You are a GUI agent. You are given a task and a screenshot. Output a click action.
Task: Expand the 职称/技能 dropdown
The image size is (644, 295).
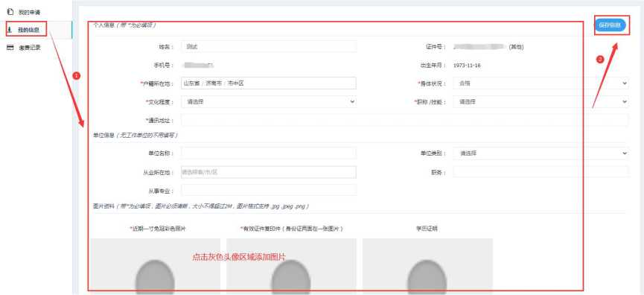[x=541, y=101]
